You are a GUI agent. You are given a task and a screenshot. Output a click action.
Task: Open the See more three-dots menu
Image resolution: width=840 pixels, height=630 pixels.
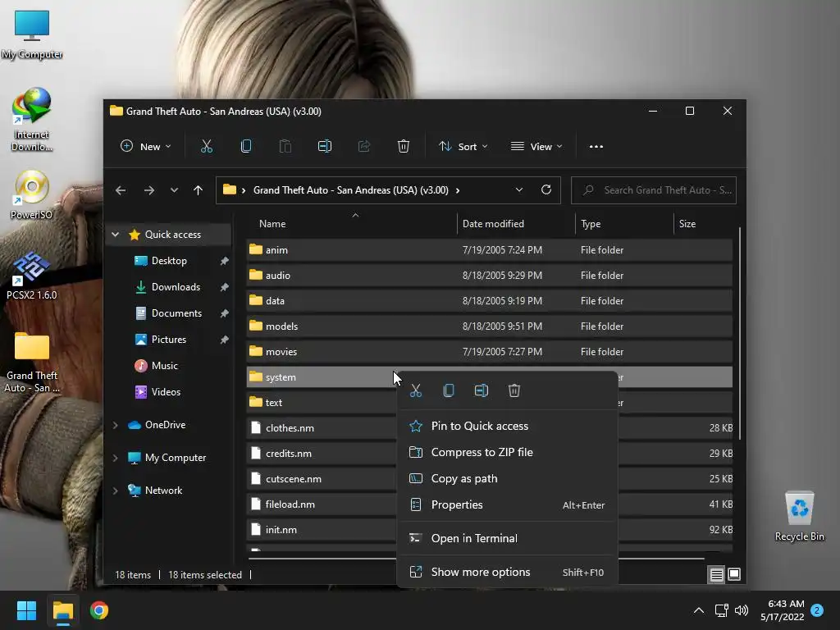click(x=596, y=146)
